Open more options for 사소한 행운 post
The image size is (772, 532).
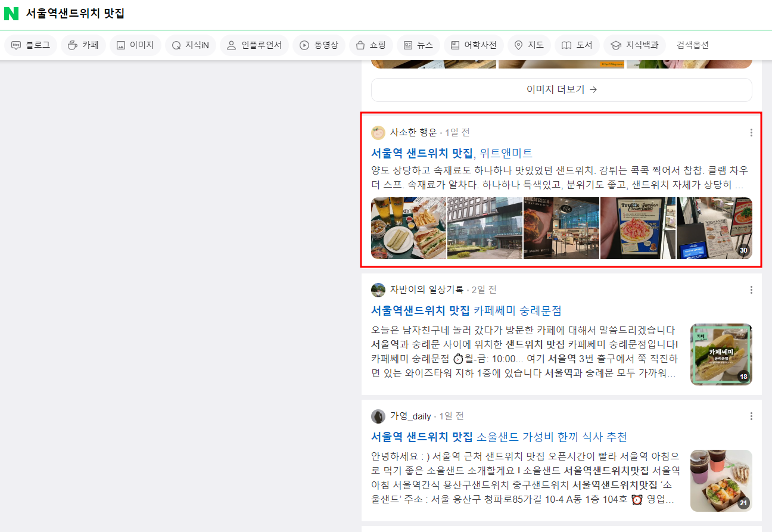[x=751, y=132]
